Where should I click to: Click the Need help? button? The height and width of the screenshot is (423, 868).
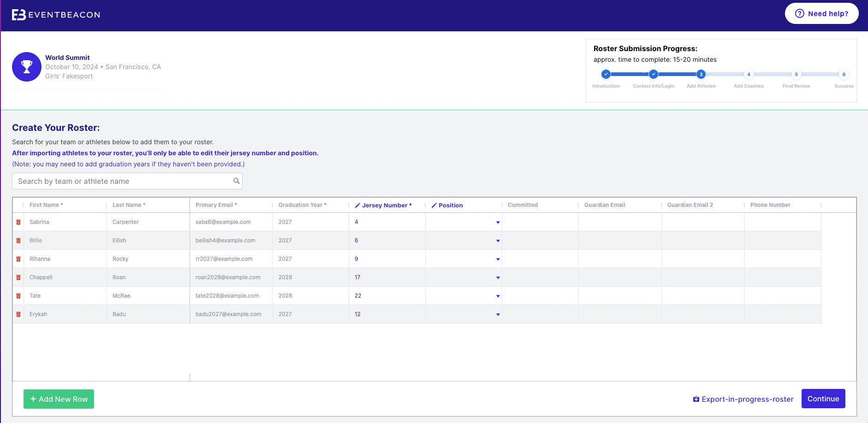click(x=822, y=13)
